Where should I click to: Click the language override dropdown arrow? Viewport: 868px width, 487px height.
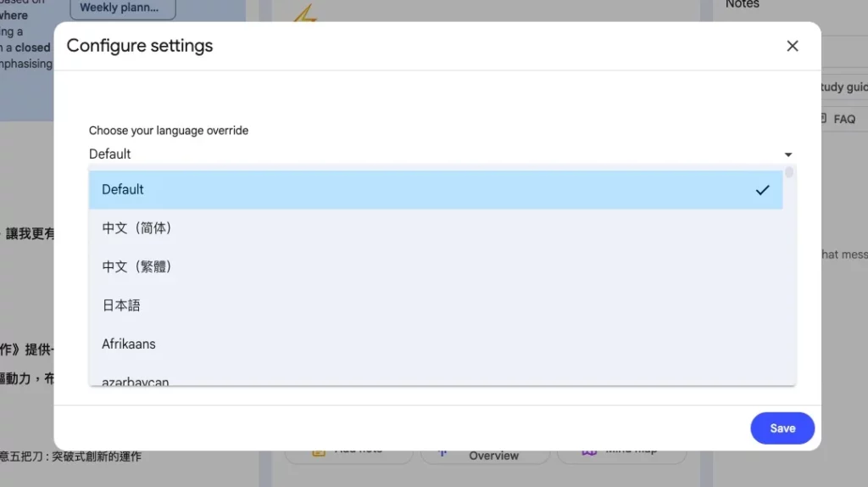(x=788, y=154)
